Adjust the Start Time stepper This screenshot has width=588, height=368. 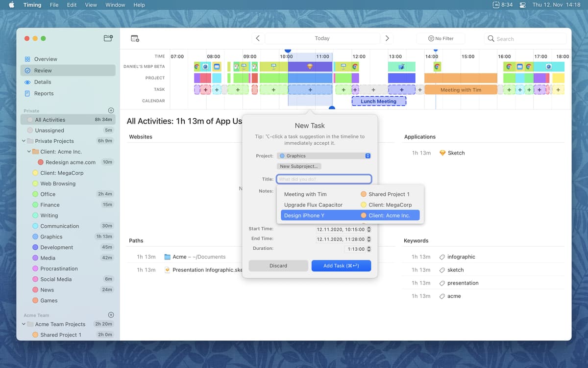[369, 229]
